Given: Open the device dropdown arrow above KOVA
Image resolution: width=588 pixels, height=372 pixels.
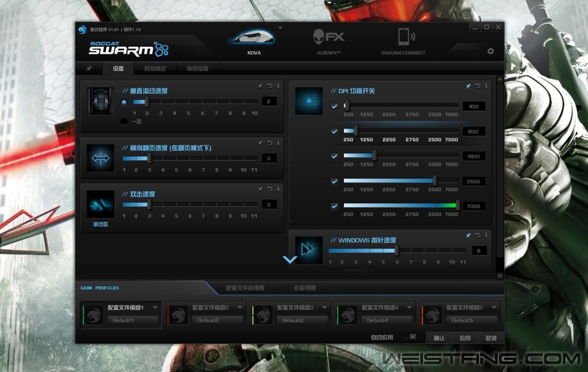Looking at the screenshot, I should pos(280,28).
